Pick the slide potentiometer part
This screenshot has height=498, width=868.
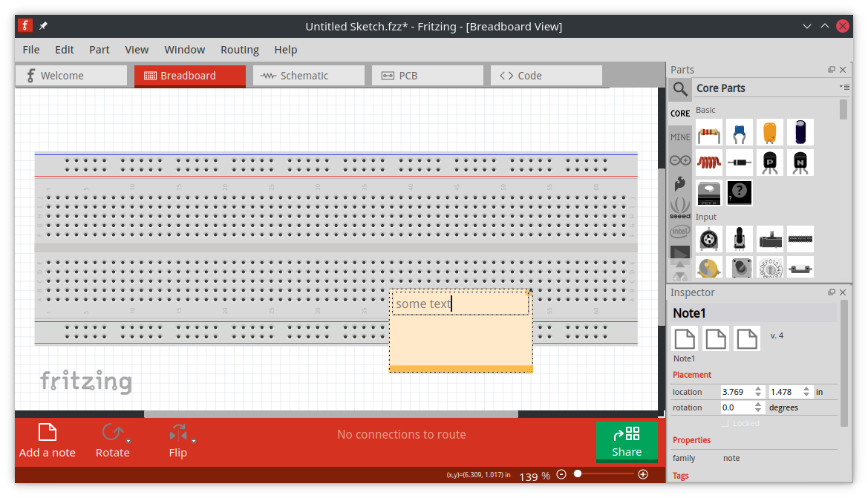coord(769,239)
